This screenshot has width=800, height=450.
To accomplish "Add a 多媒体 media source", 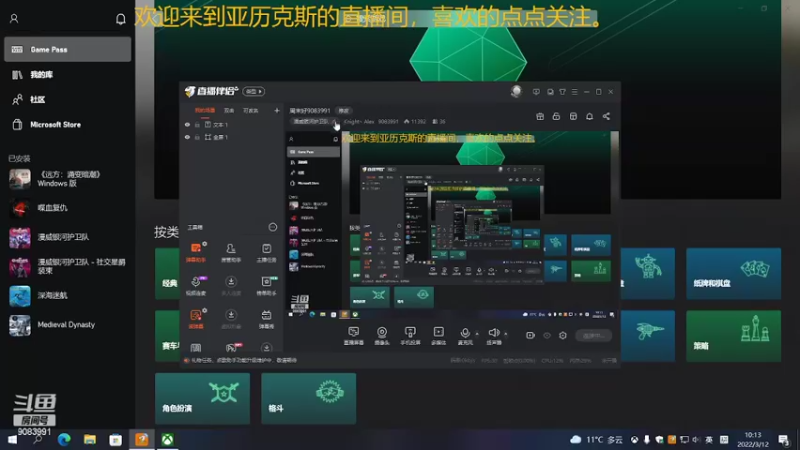I will 438,336.
